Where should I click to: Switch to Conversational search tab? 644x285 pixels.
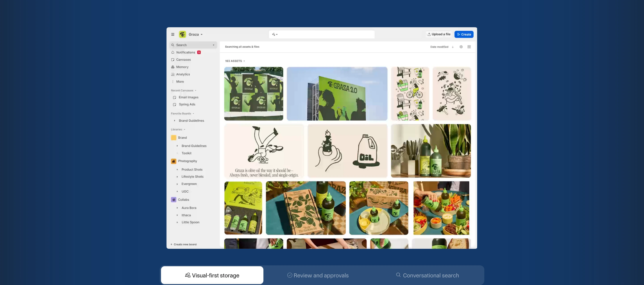(428, 275)
